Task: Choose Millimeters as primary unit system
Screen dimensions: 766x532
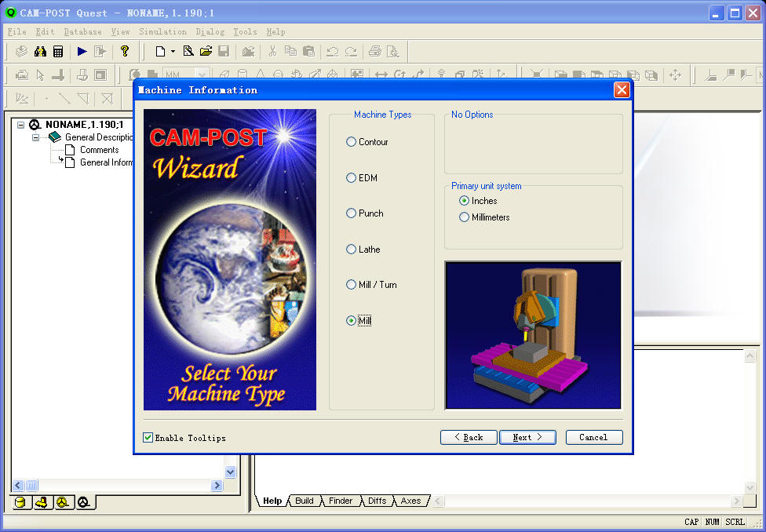Action: point(484,217)
